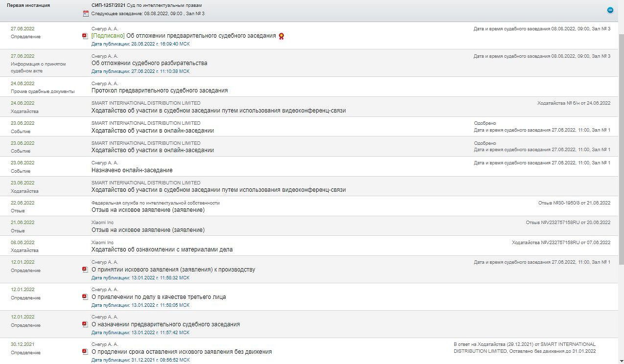Open Назначено онлайн-заседание event entry
The width and height of the screenshot is (624, 364).
pyautogui.click(x=132, y=170)
